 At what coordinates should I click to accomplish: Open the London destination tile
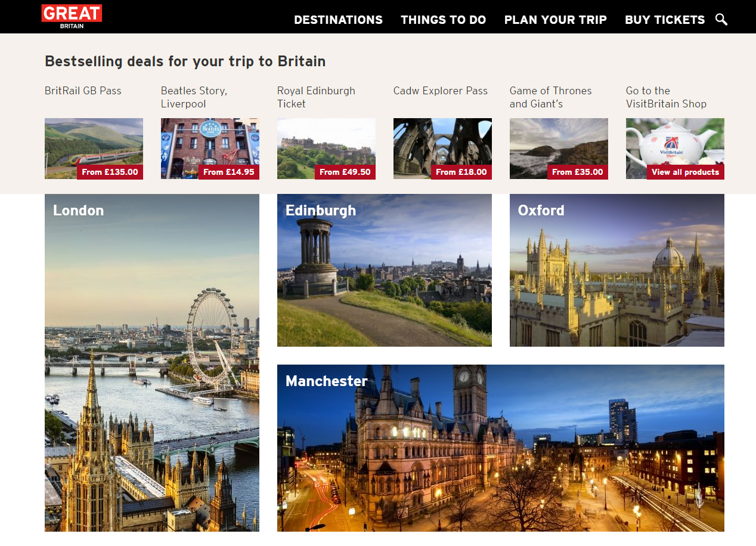coord(152,363)
